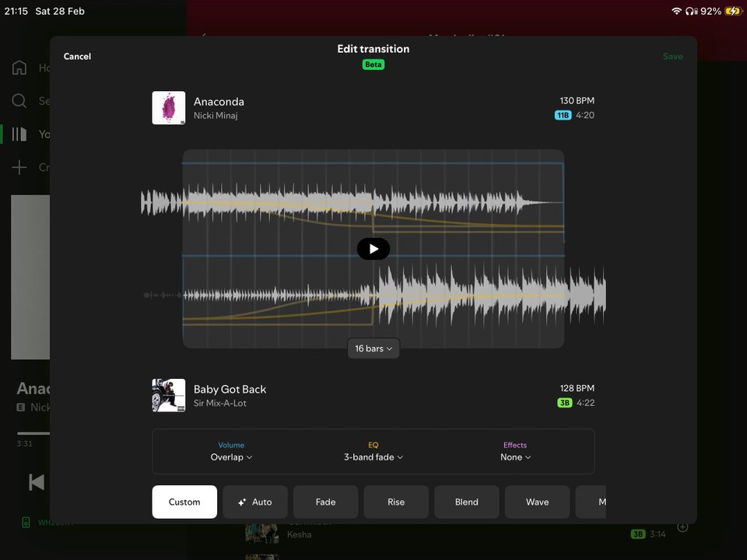Select the Wave transition preset

[537, 502]
